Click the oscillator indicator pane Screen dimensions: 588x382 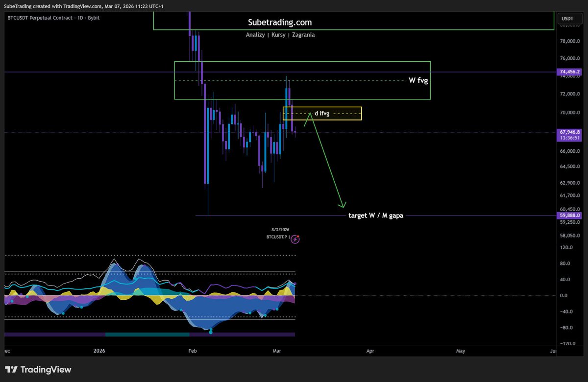[x=147, y=294]
